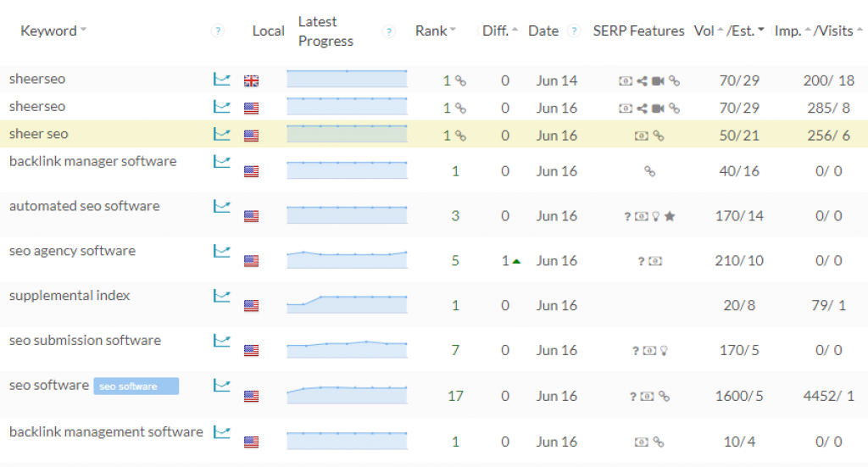This screenshot has height=467, width=868.
Task: Click progress graph for supplemental index
Action: tap(347, 304)
